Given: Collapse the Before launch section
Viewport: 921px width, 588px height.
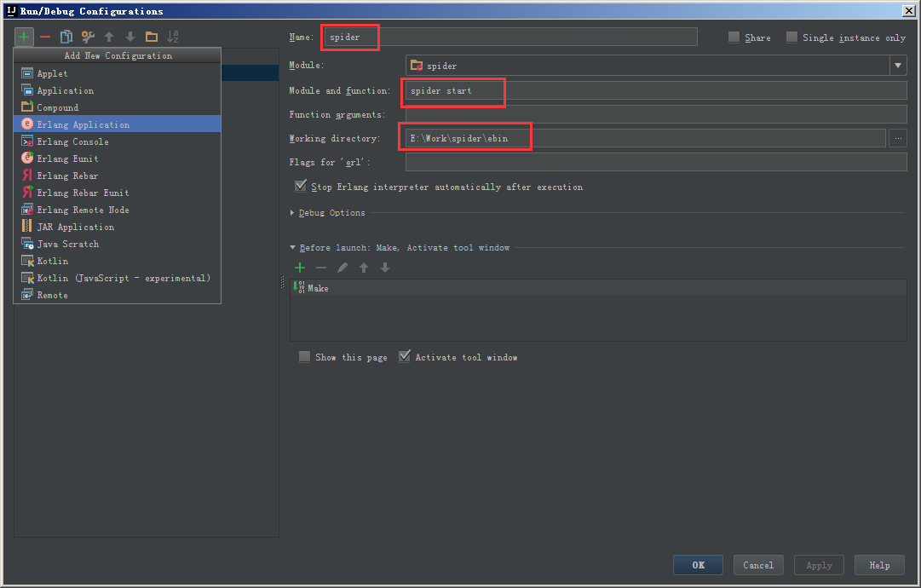Looking at the screenshot, I should pyautogui.click(x=293, y=247).
